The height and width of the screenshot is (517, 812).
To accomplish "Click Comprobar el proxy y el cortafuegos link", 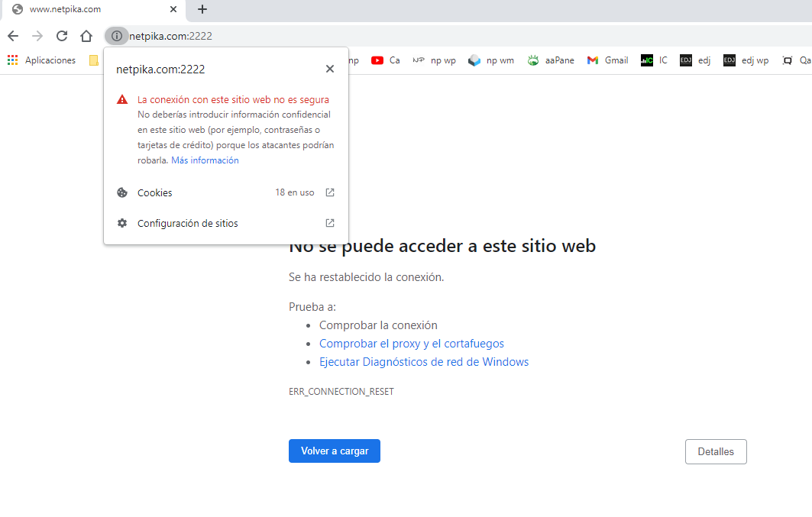I will coord(411,344).
